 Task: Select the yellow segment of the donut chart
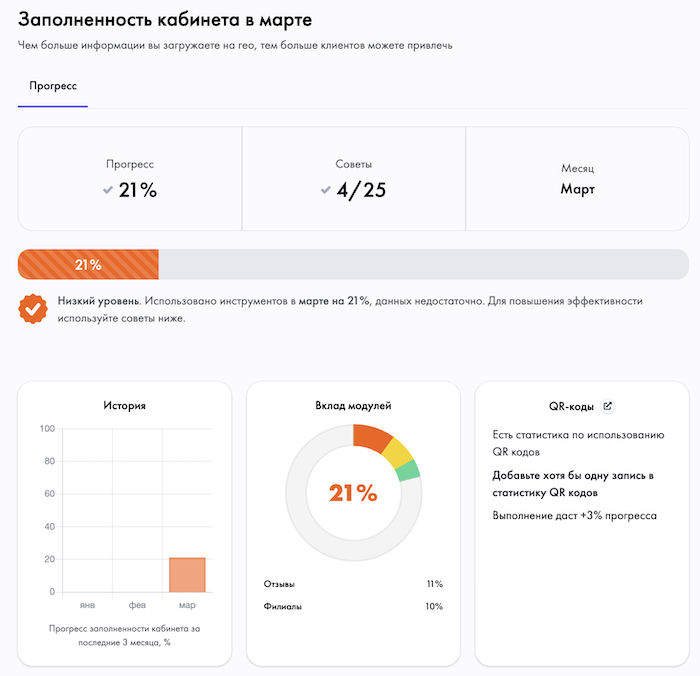[400, 453]
